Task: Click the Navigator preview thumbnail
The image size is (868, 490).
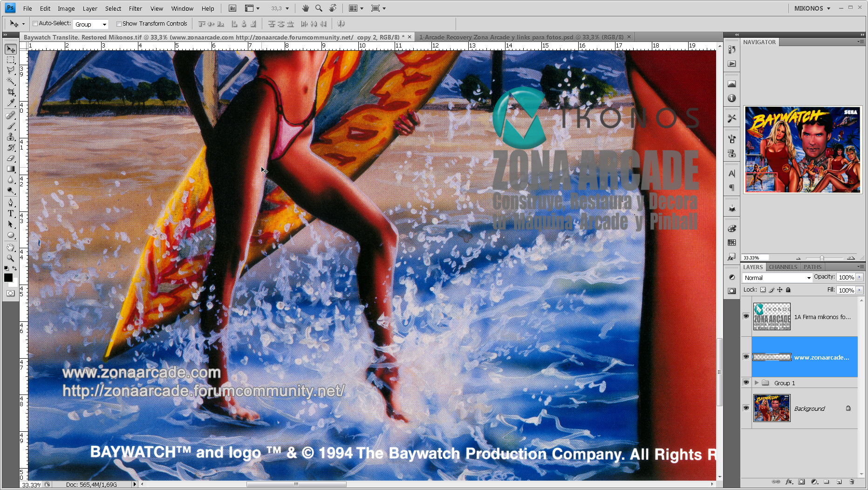Action: [803, 150]
